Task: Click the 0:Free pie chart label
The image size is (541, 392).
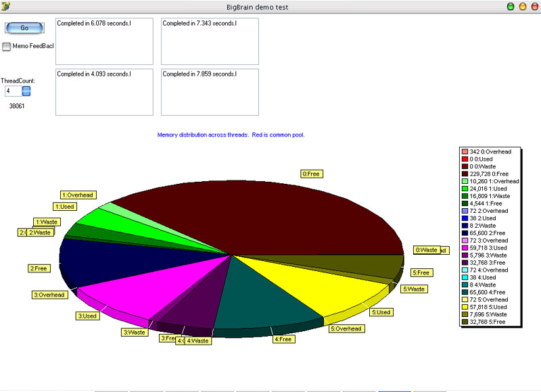Action: point(312,174)
